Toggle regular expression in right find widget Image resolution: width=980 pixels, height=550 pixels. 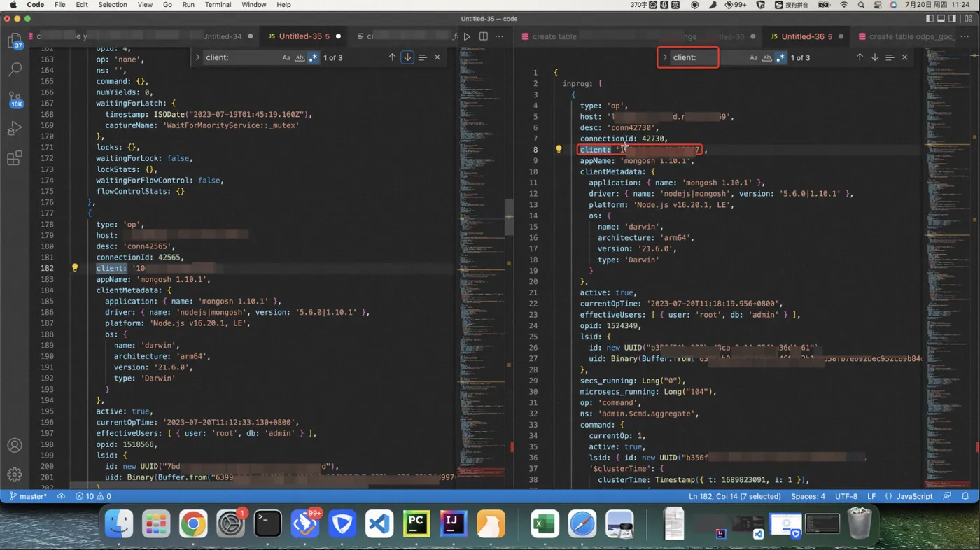tap(780, 57)
